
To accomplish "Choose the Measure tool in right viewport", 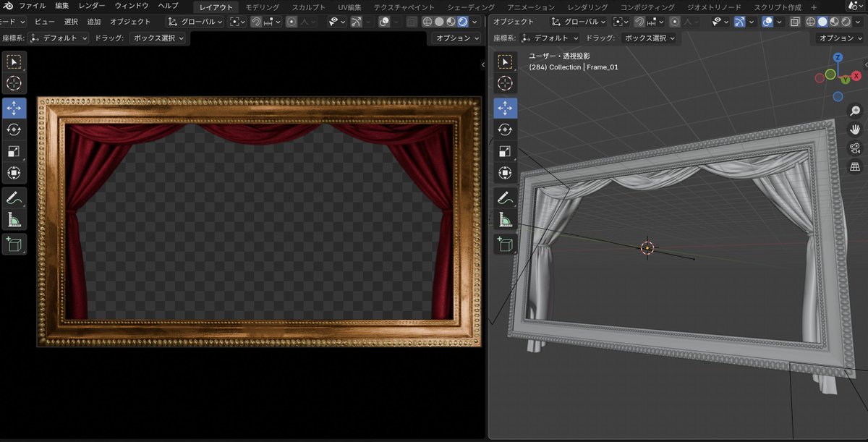I will [x=505, y=219].
